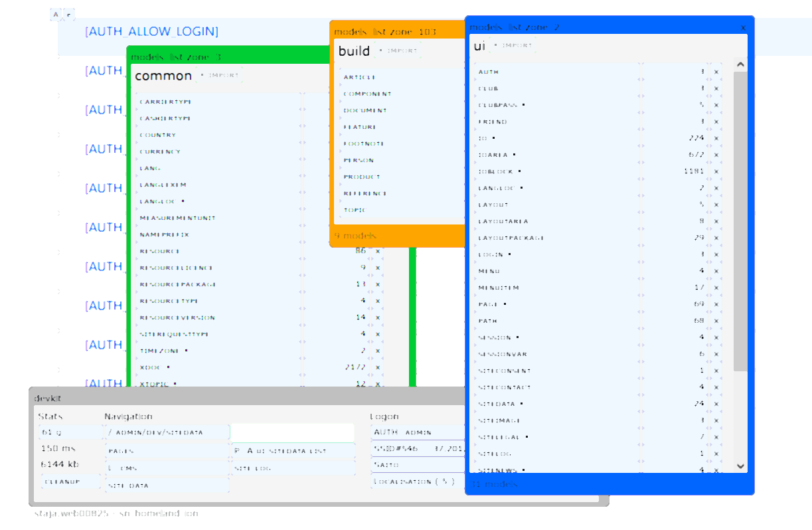The width and height of the screenshot is (812, 530).
Task: Select the COUNTRY model in common list
Action: (x=158, y=135)
